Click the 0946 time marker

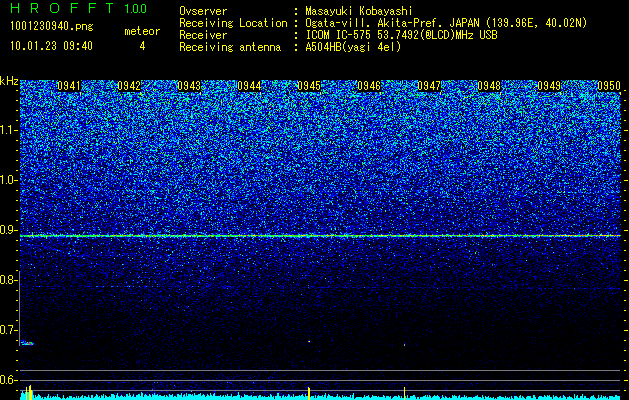click(369, 86)
